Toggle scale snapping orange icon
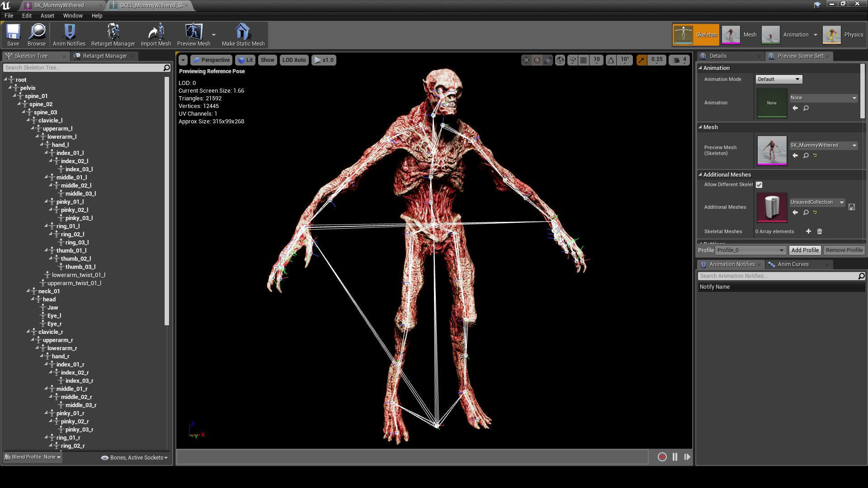 642,60
